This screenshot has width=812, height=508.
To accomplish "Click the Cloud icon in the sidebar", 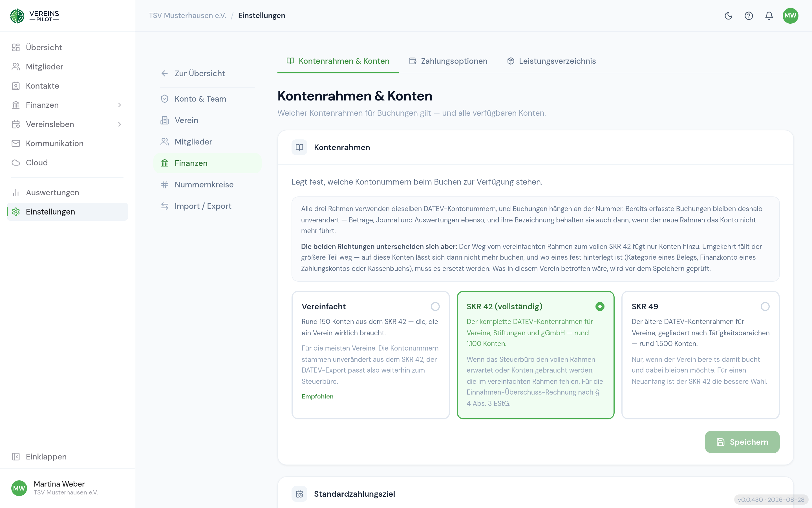I will pos(16,163).
